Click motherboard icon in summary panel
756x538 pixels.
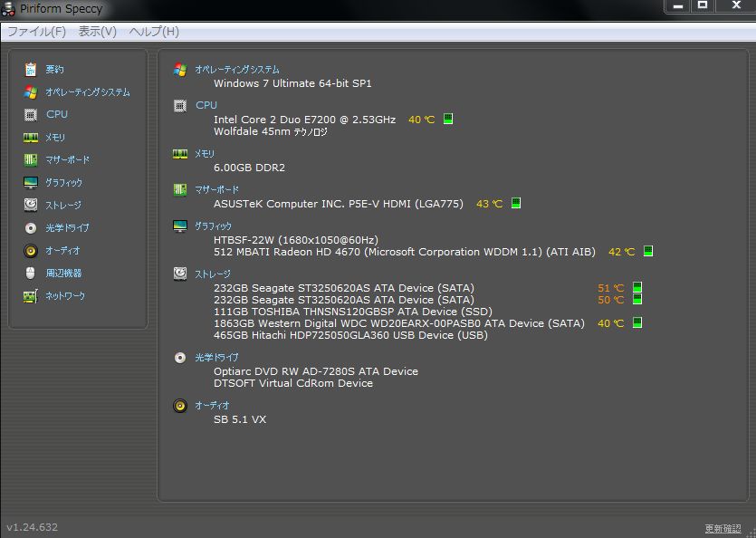(180, 189)
